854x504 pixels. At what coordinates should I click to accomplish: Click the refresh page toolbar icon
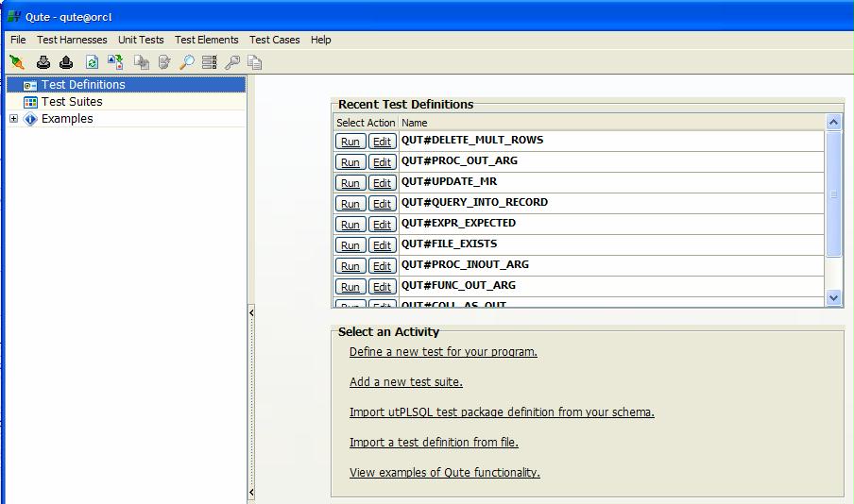point(92,62)
